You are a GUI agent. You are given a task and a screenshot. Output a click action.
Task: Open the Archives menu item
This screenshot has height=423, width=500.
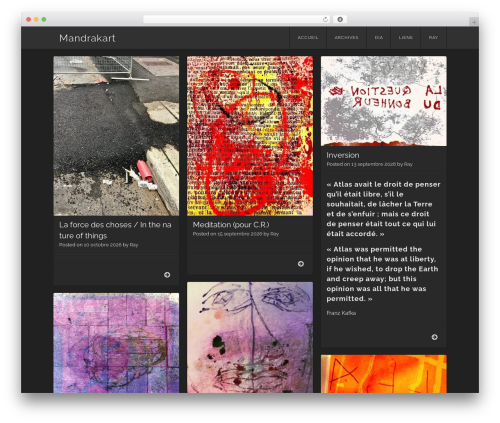tap(346, 38)
